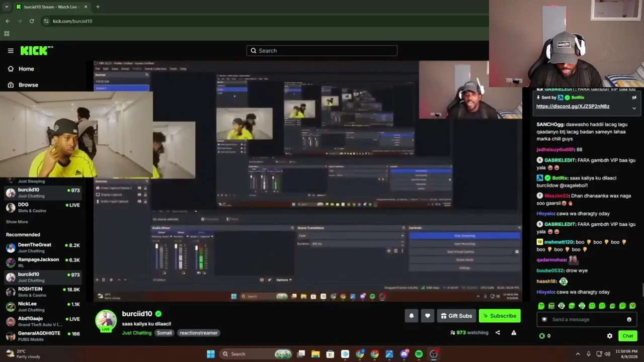This screenshot has height=362, width=644.
Task: Open Abd1Gaajo recommended channel
Action: pos(43,321)
